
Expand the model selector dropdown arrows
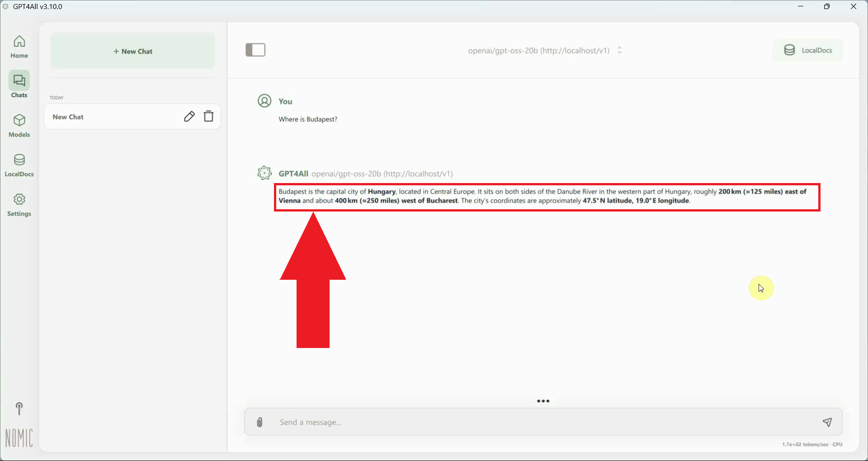619,50
